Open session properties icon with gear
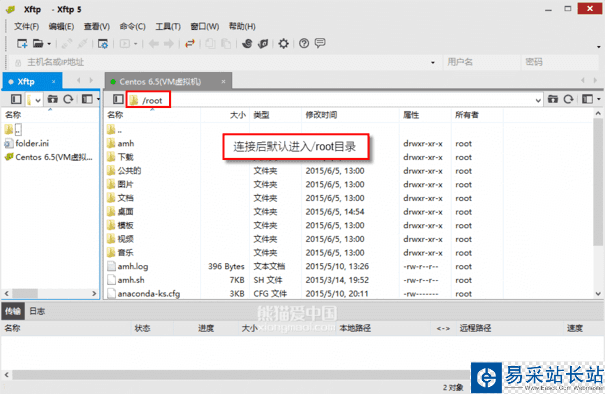This screenshot has height=394, width=605. (x=103, y=44)
